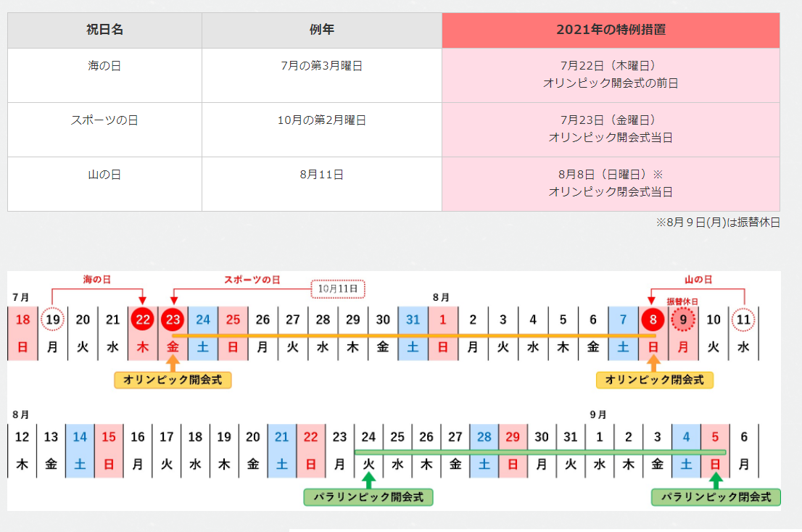This screenshot has width=802, height=532.
Task: Click Sunday 29 in second calendar row
Action: (513, 451)
